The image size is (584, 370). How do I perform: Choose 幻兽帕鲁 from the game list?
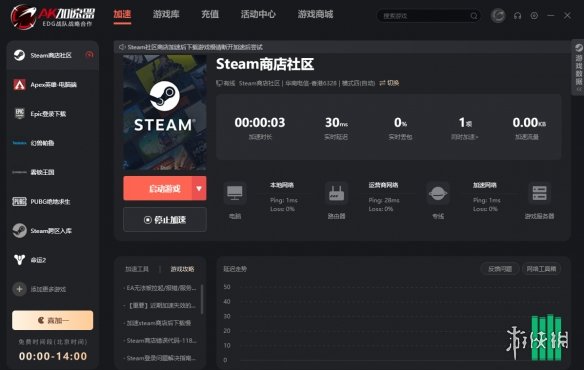53,143
